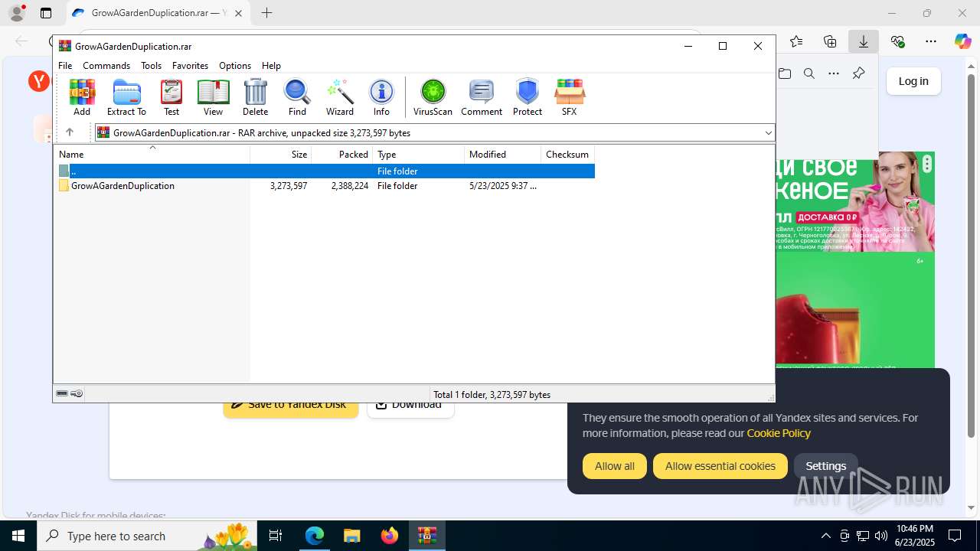Open the archive Comment tool
Image resolution: width=980 pixels, height=551 pixels.
pos(482,97)
